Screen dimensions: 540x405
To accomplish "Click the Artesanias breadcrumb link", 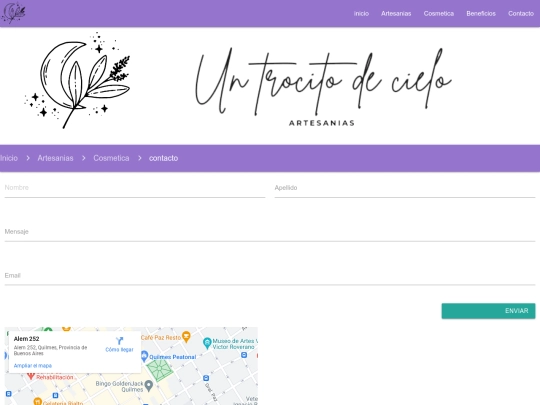I will [55, 158].
